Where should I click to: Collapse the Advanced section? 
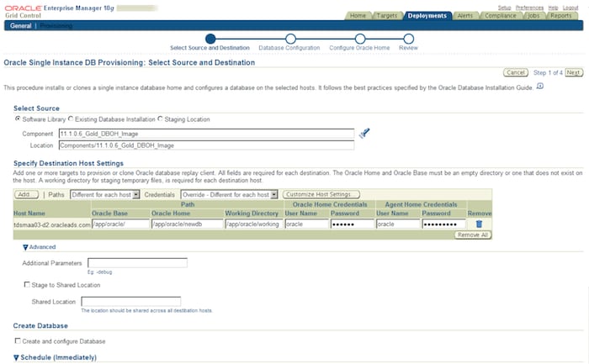click(x=27, y=247)
